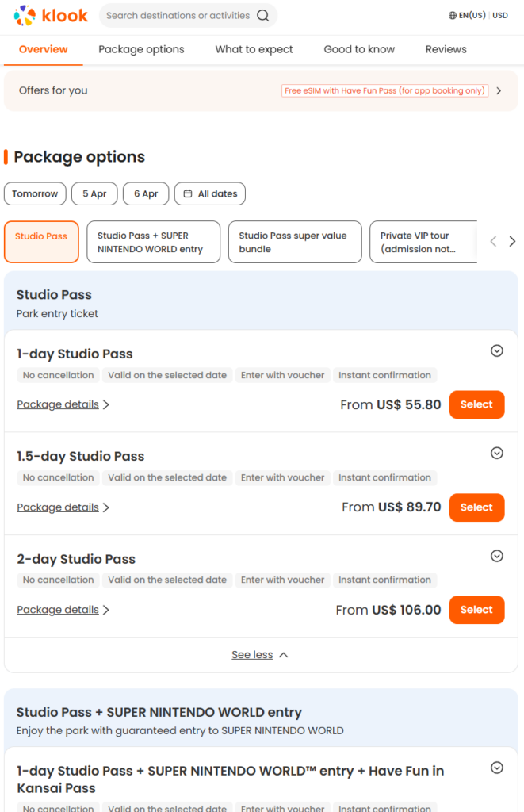Click See less to collapse package list
Image resolution: width=524 pixels, height=812 pixels.
260,655
